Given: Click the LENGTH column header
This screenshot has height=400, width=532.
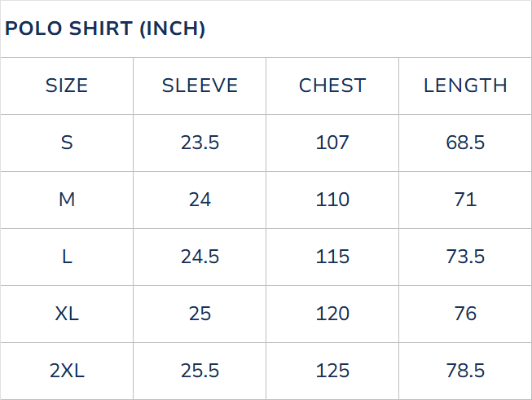Looking at the screenshot, I should [x=465, y=86].
